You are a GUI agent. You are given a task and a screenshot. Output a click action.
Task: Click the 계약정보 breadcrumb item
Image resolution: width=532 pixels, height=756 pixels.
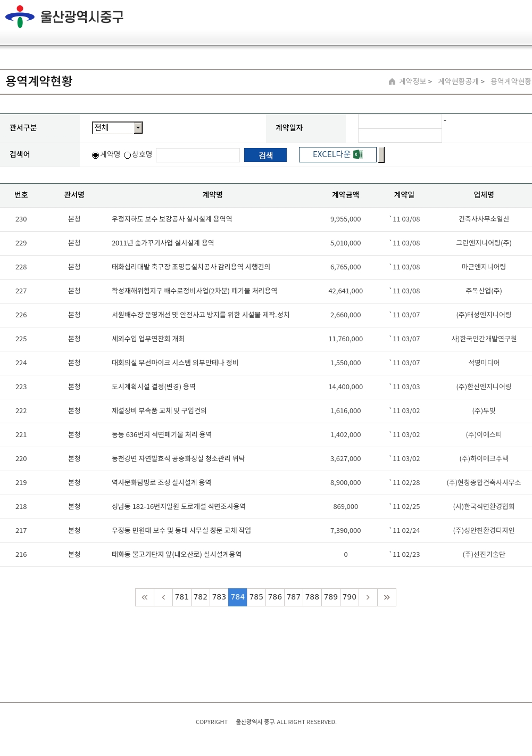(413, 81)
